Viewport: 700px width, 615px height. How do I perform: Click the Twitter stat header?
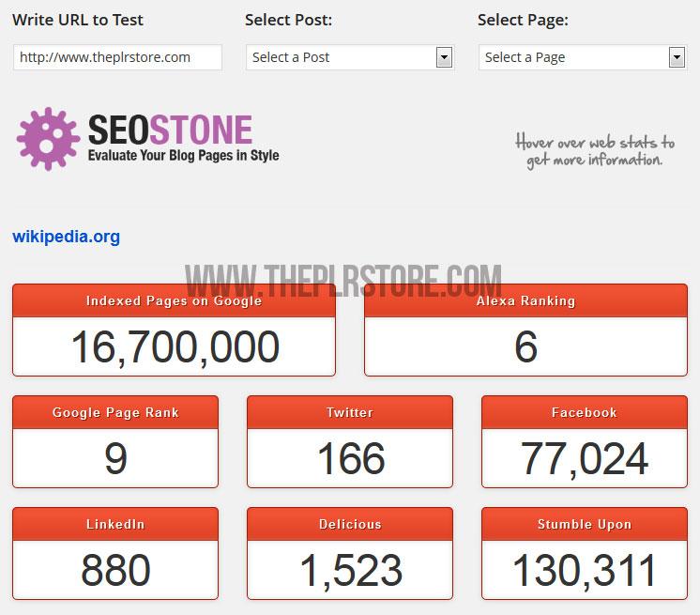point(350,412)
